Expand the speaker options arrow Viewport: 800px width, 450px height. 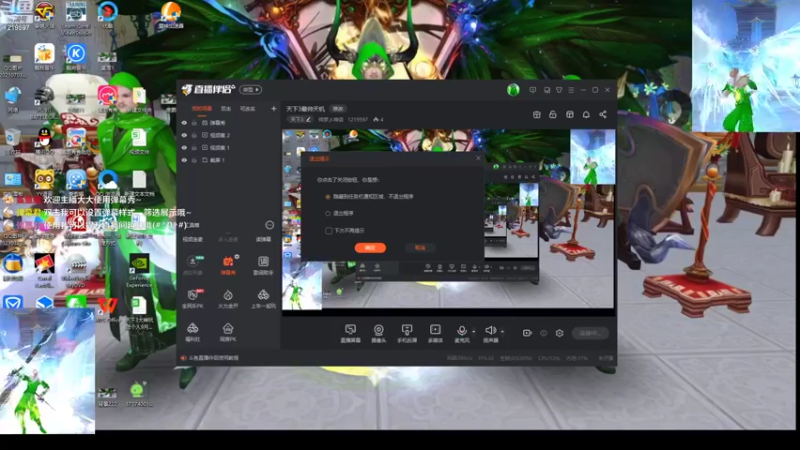[503, 332]
